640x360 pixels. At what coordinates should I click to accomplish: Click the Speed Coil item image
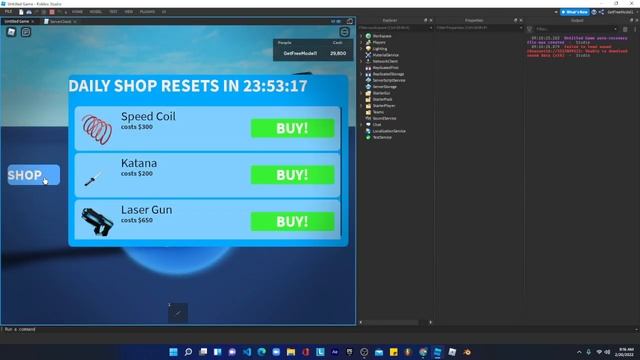pos(97,129)
